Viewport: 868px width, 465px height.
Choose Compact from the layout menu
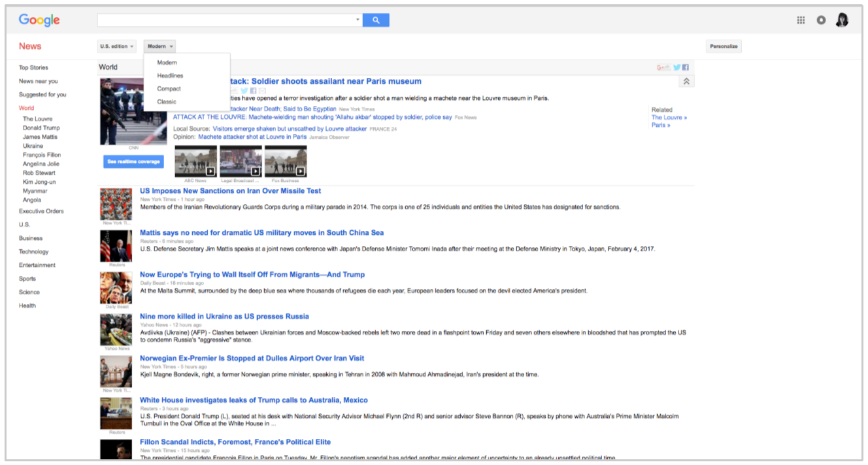[x=169, y=89]
